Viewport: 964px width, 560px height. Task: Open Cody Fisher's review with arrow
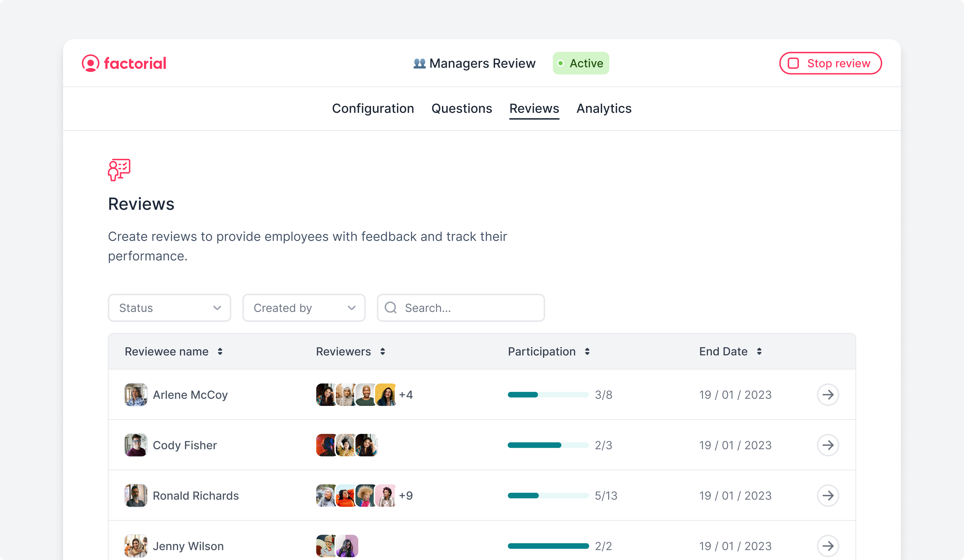828,445
